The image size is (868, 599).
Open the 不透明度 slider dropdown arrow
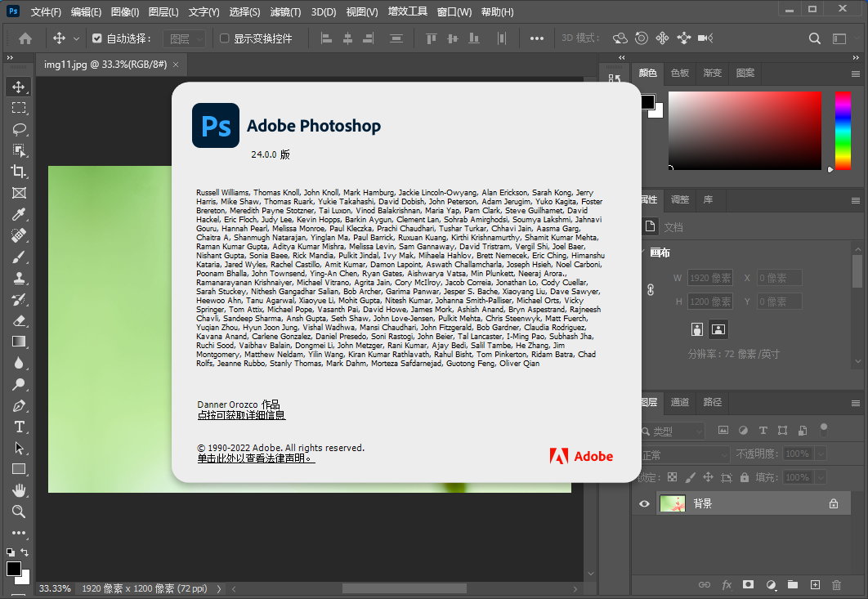[x=821, y=454]
